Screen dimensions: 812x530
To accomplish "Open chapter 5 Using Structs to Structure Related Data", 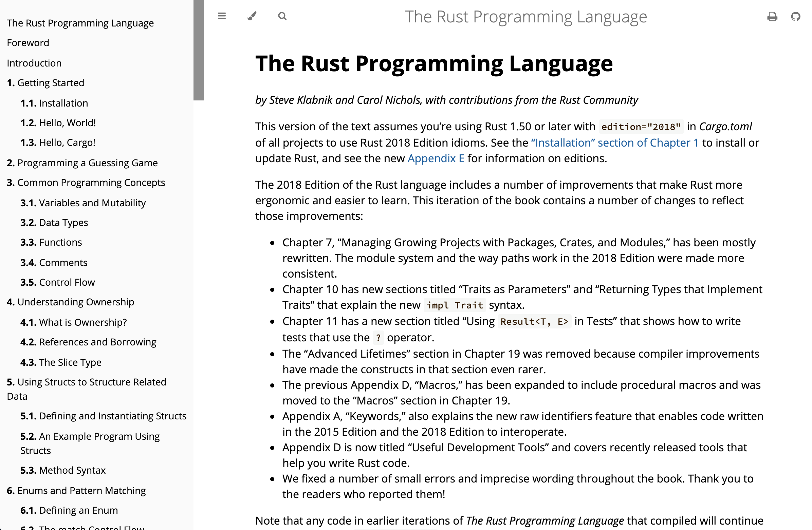I will pyautogui.click(x=87, y=389).
